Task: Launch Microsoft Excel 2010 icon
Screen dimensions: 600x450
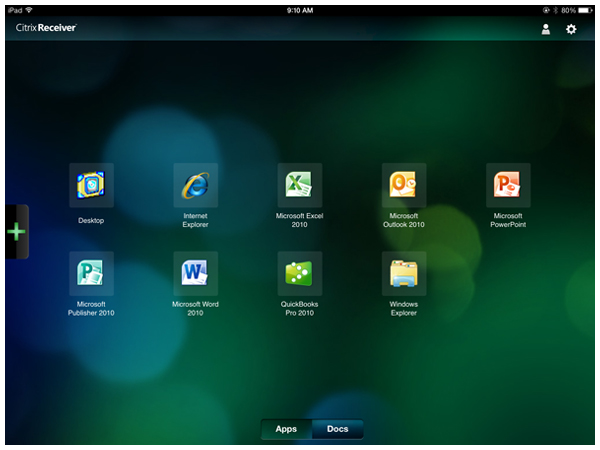Action: tap(300, 185)
